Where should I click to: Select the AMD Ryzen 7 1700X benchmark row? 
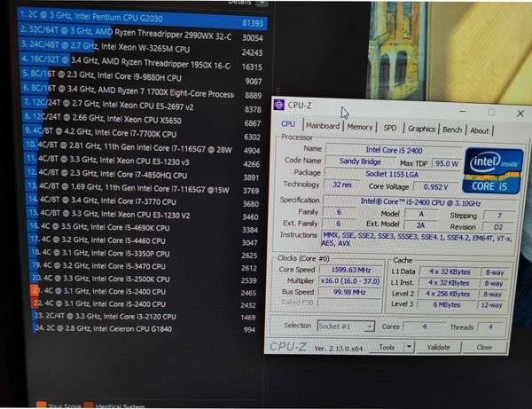(142, 92)
